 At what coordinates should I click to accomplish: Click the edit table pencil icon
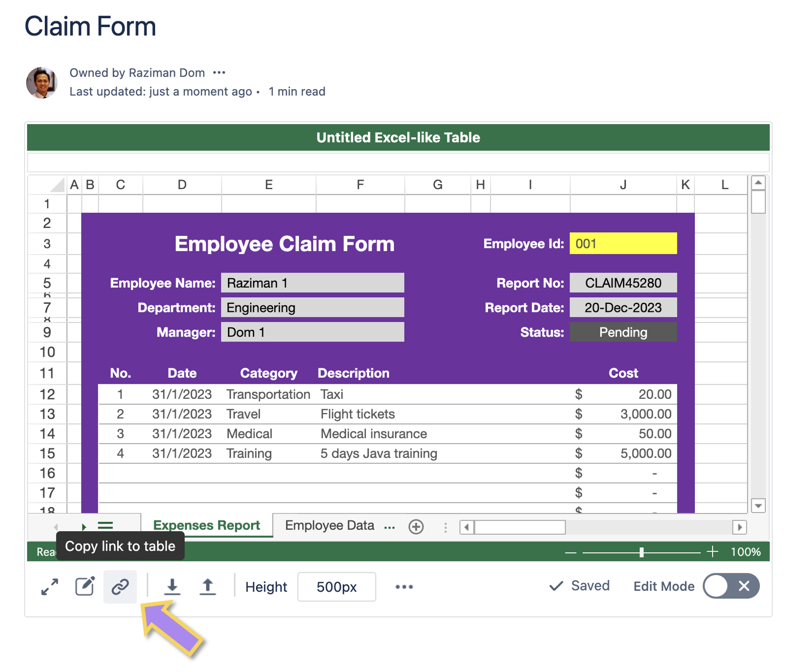click(85, 586)
